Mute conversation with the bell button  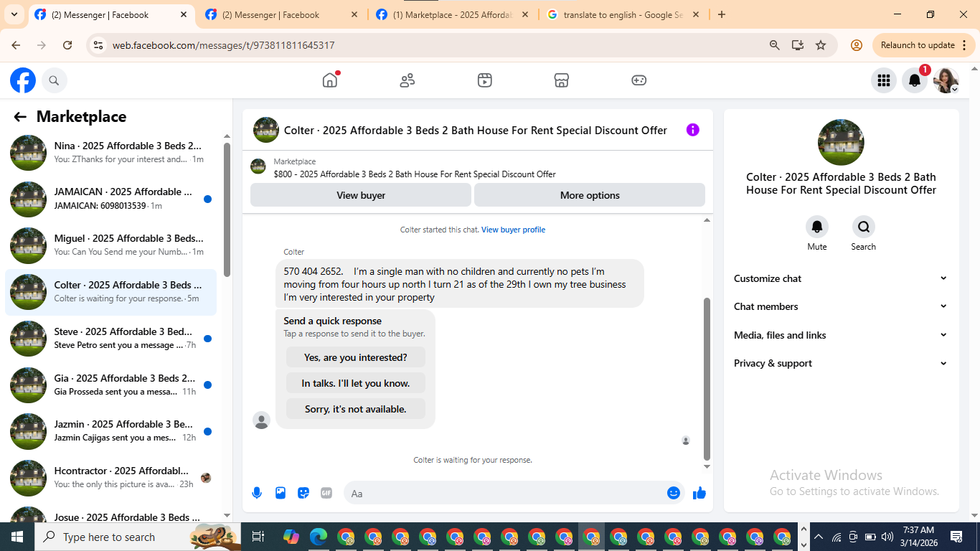[x=817, y=227]
